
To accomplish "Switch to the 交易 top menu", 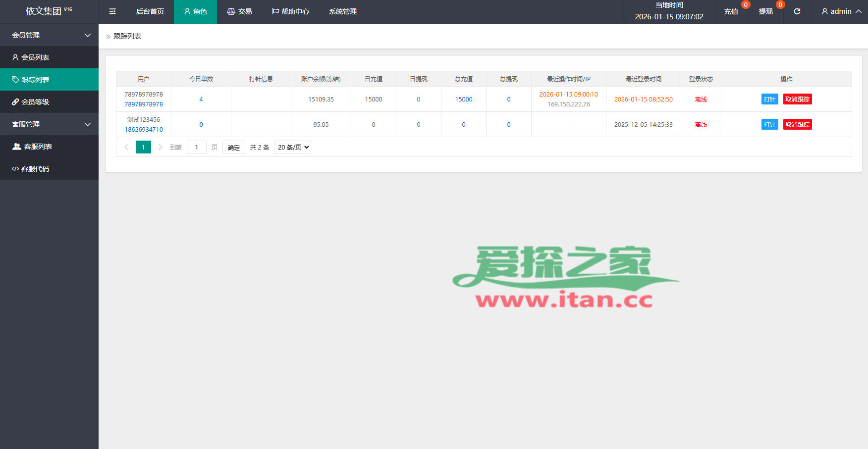I will click(x=239, y=11).
